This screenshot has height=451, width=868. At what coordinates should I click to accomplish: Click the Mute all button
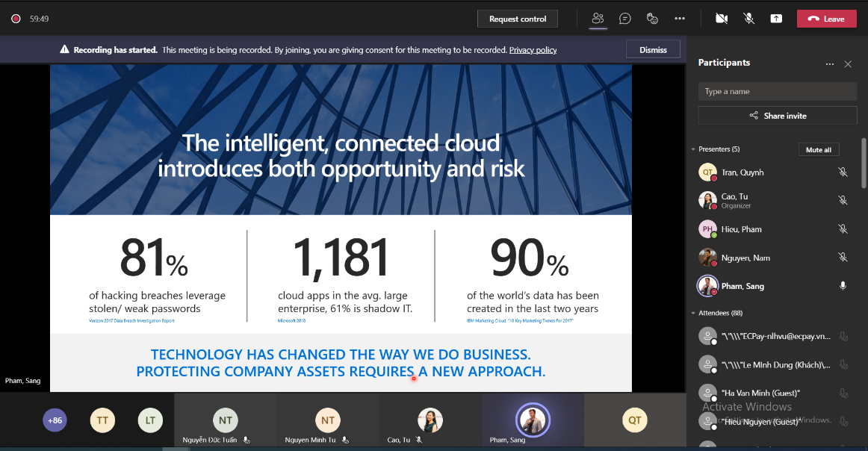pyautogui.click(x=819, y=150)
